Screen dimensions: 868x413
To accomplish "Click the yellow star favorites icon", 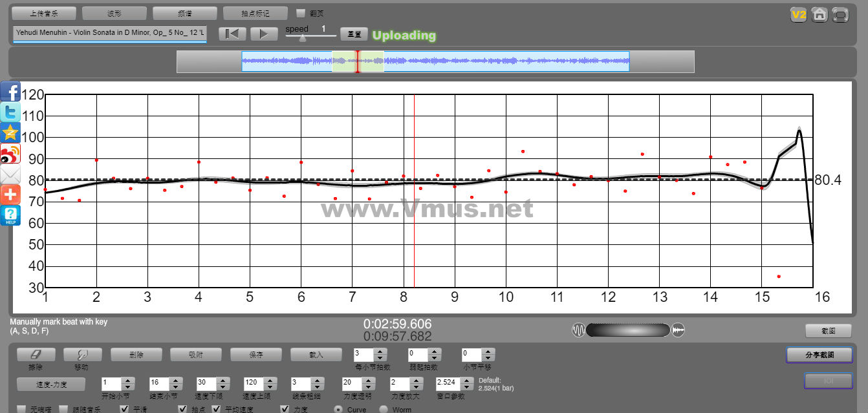I will pyautogui.click(x=10, y=132).
